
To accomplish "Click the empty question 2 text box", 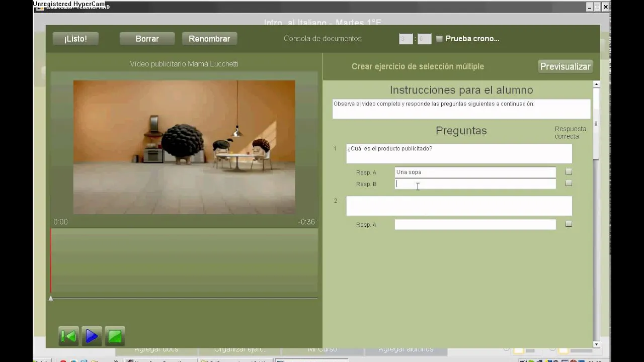I will [459, 206].
